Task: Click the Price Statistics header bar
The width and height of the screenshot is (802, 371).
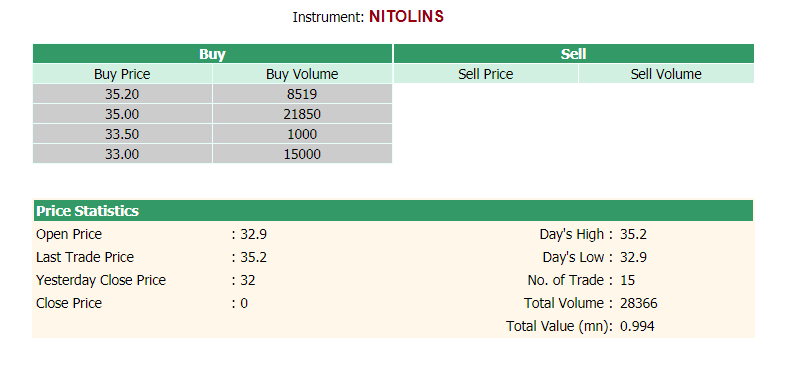Action: click(393, 211)
